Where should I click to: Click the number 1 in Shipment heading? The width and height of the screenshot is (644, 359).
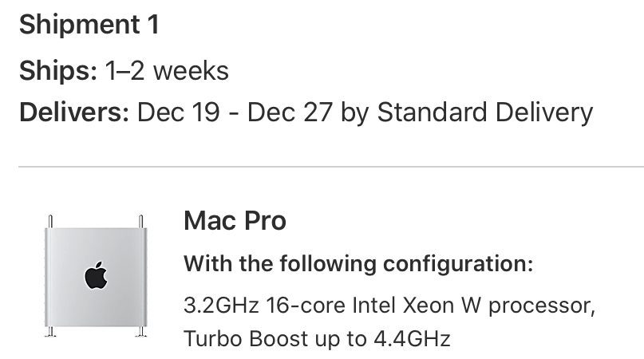tap(153, 24)
